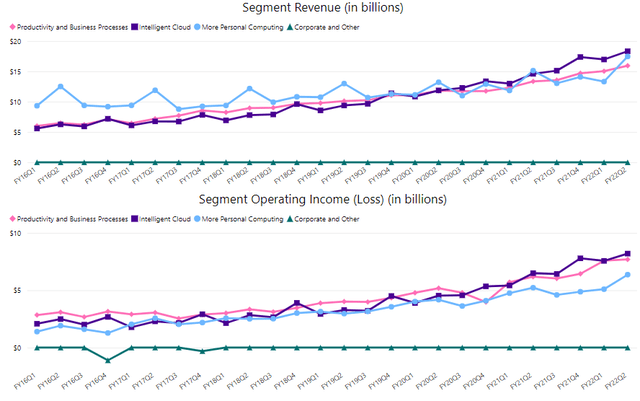The height and width of the screenshot is (401, 640).
Task: Click the FY22Q2 Intelligent Cloud point in Revenue chart
Action: (x=627, y=51)
